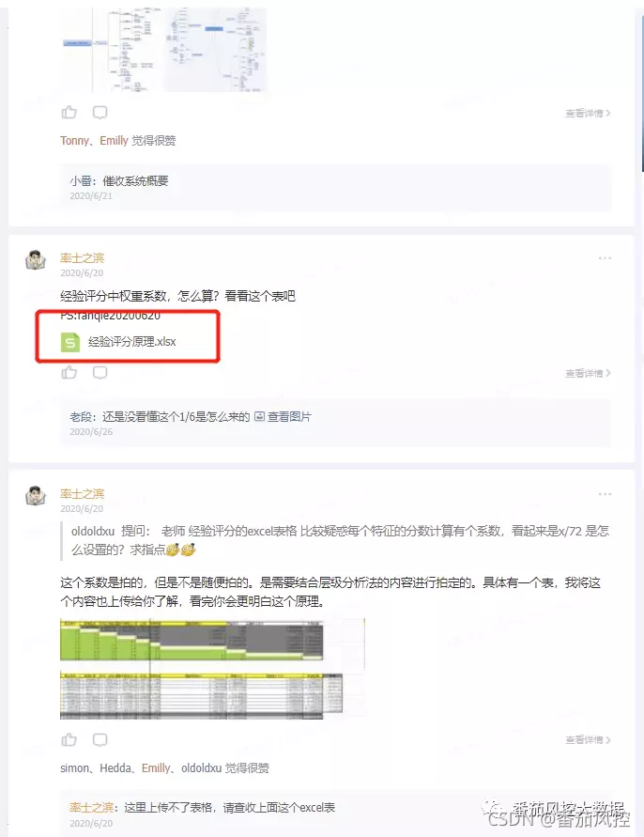
Task: Like the oldoldxu question reply post
Action: click(69, 739)
